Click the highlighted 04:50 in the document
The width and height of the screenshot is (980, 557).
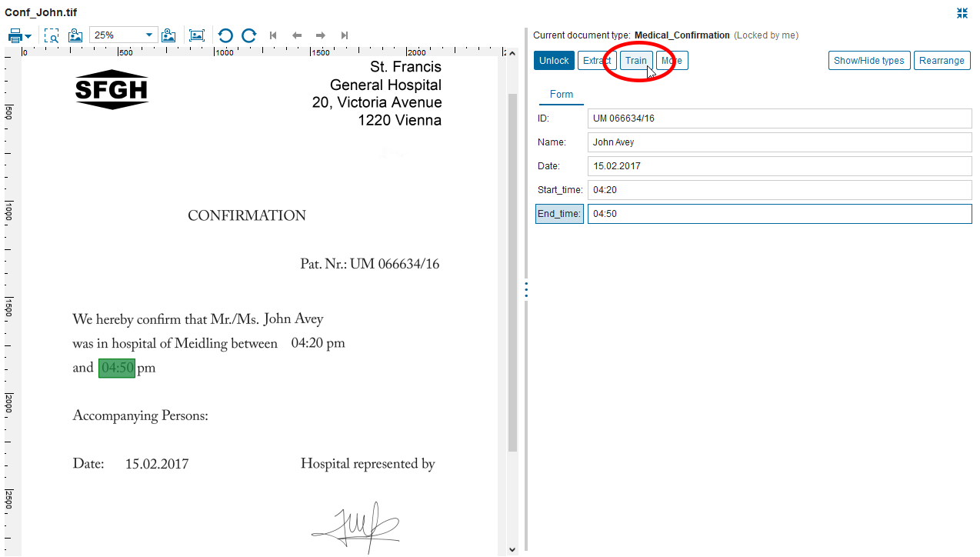tap(117, 368)
